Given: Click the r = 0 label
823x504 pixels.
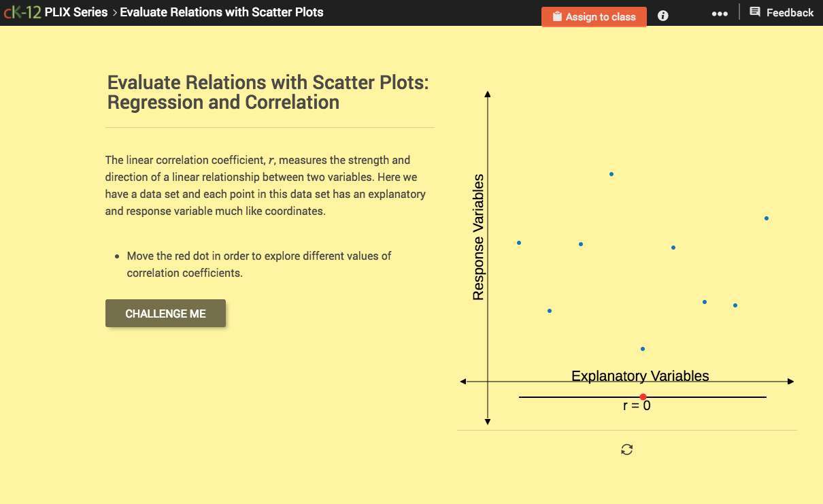Looking at the screenshot, I should click(637, 405).
